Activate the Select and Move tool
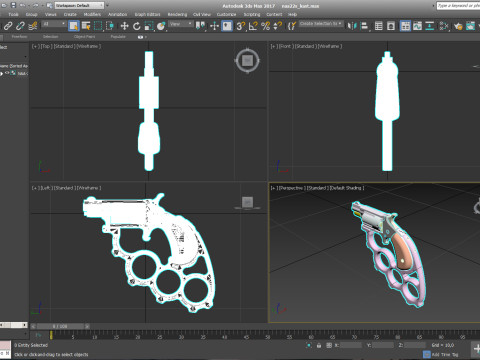The width and height of the screenshot is (480, 360). pos(124,26)
